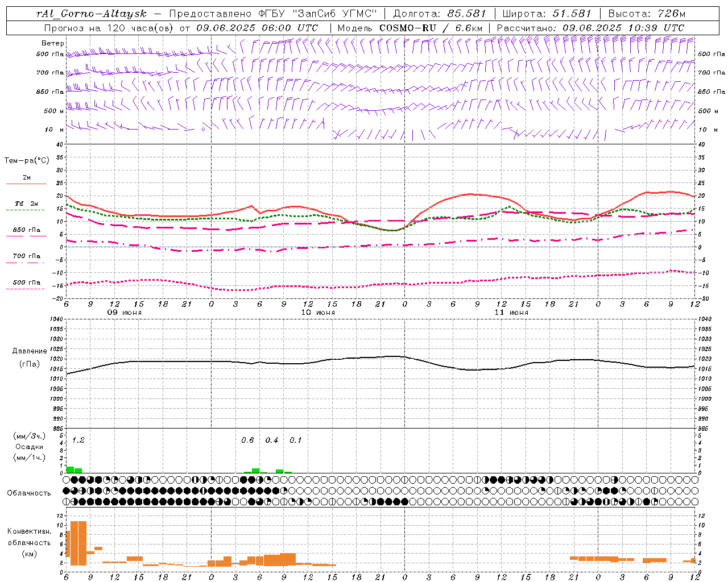Click the computed time '09.06.2025 10:39 UTC'
Screen dimensions: 728x582
[623, 28]
